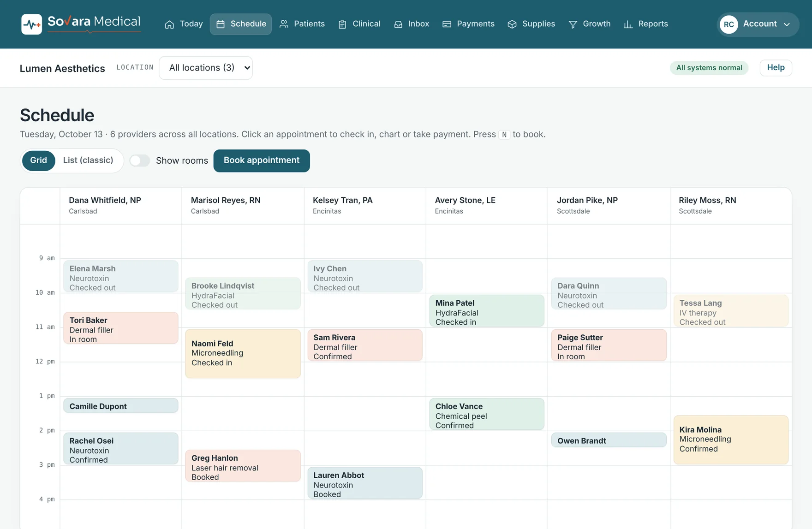Click the calendar icon beside Schedule
This screenshot has height=529, width=812.
221,24
